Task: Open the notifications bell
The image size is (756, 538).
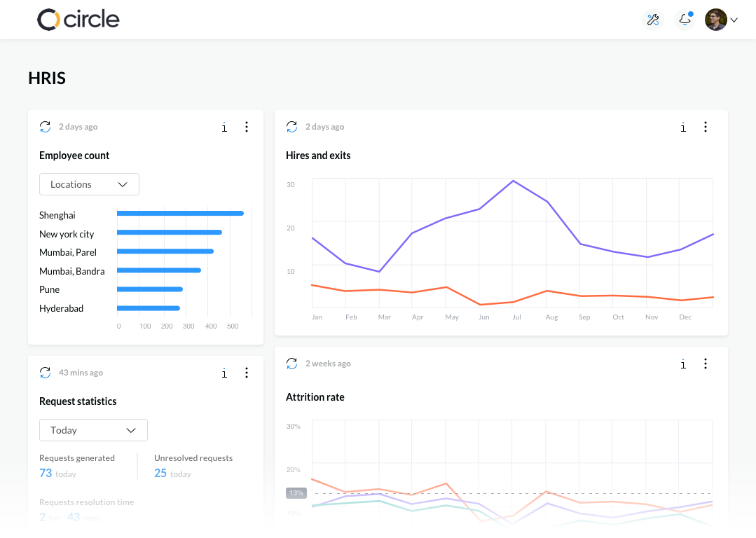Action: 685,20
